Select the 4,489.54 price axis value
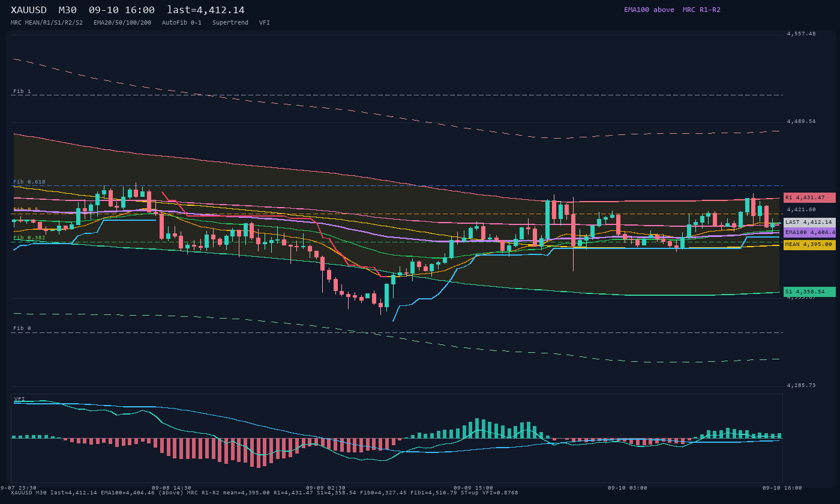This screenshot has height=504, width=840. pyautogui.click(x=802, y=121)
